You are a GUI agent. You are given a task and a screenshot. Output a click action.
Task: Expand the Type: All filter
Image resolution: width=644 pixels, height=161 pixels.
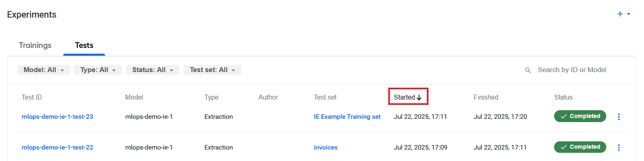coord(98,70)
